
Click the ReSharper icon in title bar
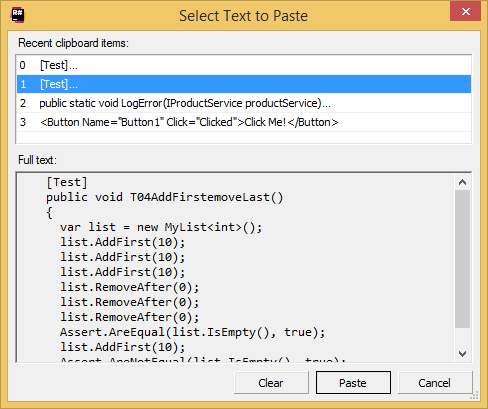click(x=17, y=15)
